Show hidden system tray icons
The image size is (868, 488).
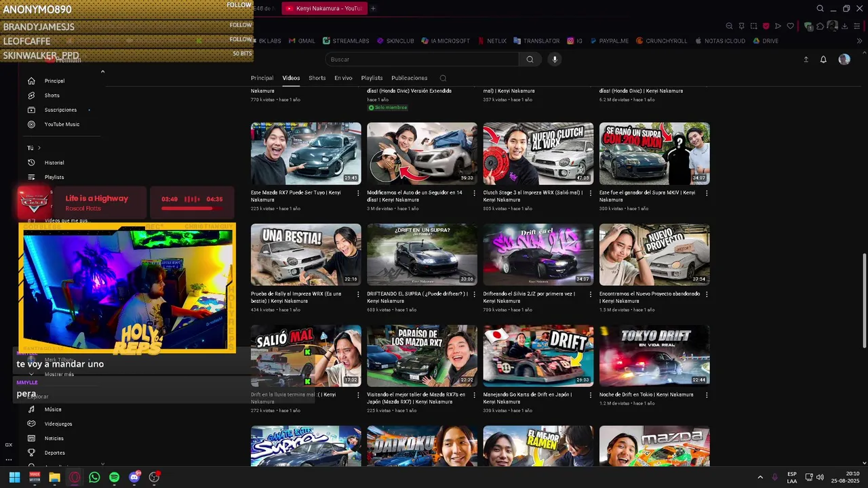coord(759,477)
